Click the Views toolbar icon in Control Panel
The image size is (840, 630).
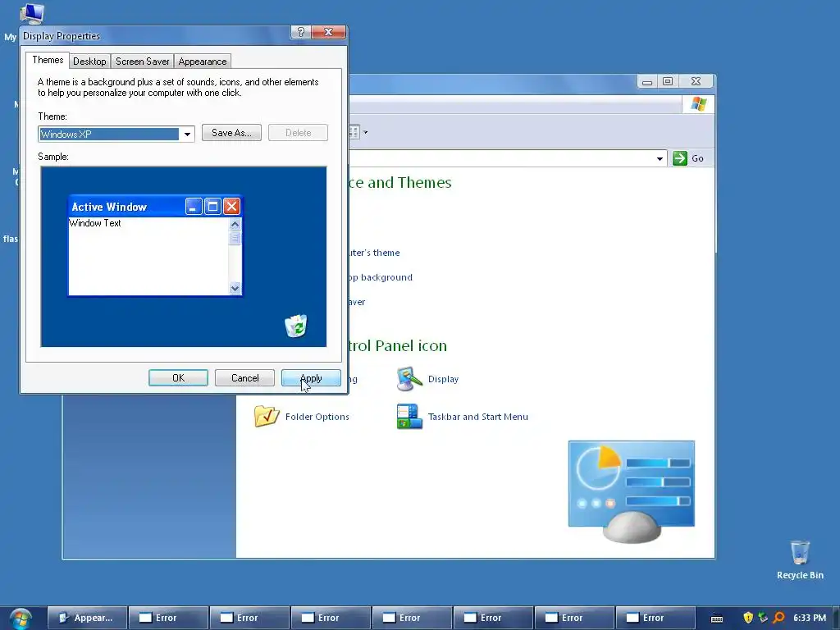click(354, 132)
